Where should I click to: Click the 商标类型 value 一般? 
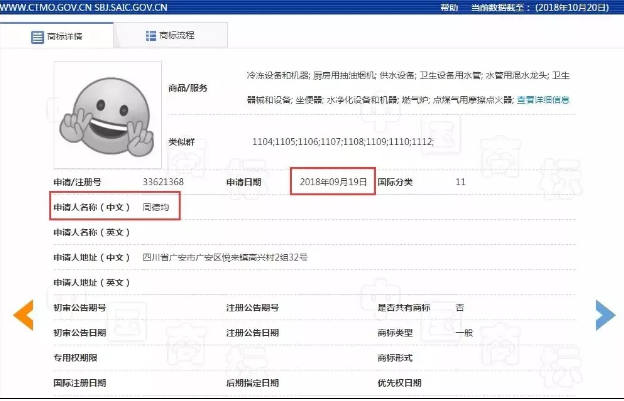coord(462,332)
